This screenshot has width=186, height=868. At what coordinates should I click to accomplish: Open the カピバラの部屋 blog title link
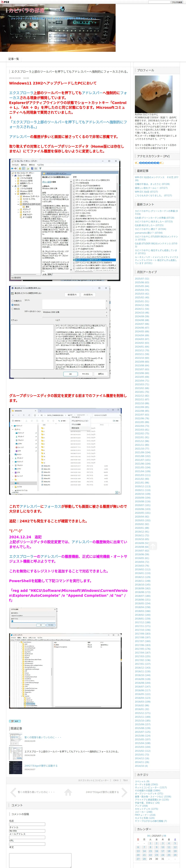pyautogui.click(x=27, y=10)
